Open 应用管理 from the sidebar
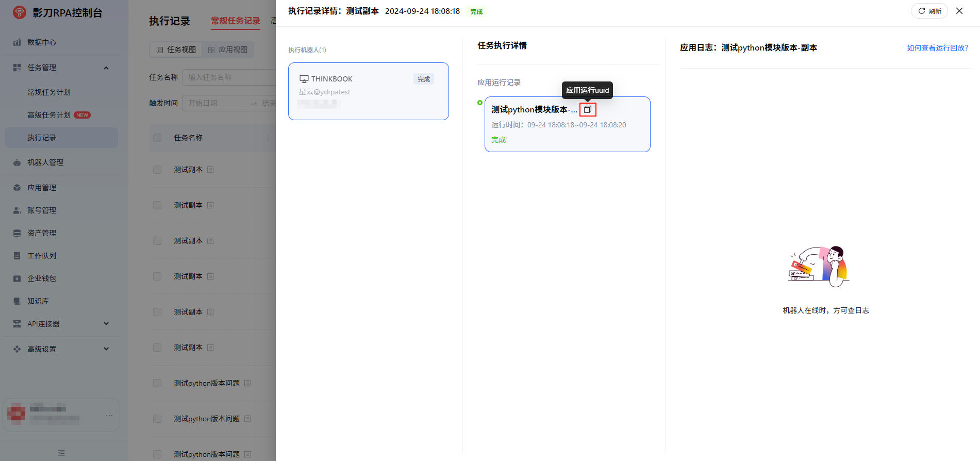 pyautogui.click(x=41, y=188)
